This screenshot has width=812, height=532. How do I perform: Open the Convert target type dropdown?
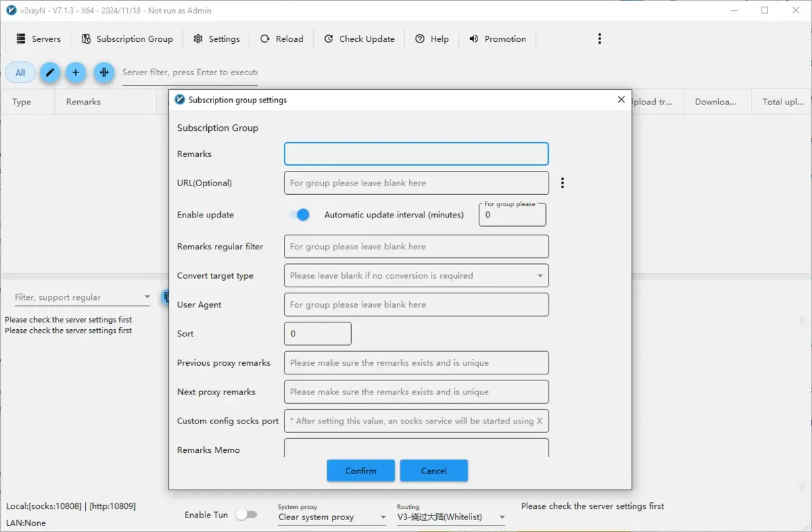point(539,275)
